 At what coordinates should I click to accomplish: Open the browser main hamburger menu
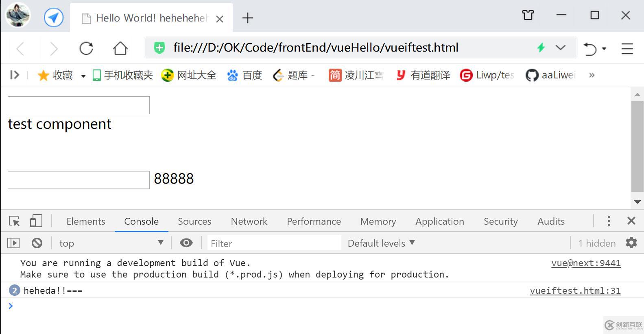[x=627, y=49]
